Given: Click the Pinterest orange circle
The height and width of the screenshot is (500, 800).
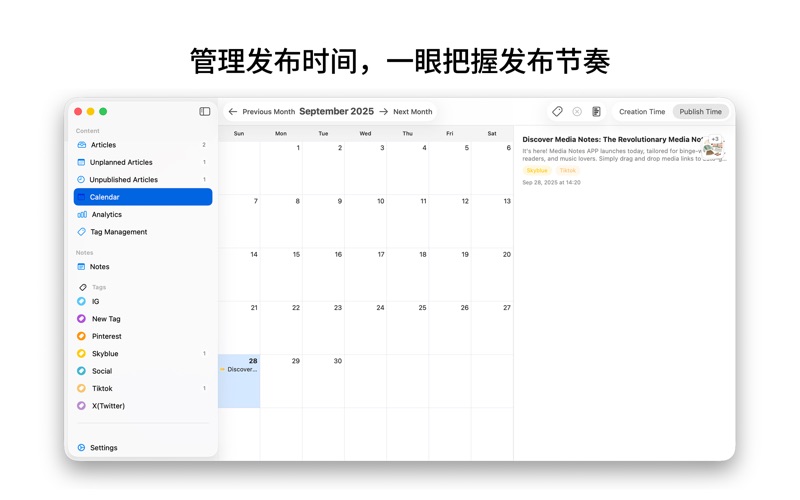Looking at the screenshot, I should click(81, 336).
